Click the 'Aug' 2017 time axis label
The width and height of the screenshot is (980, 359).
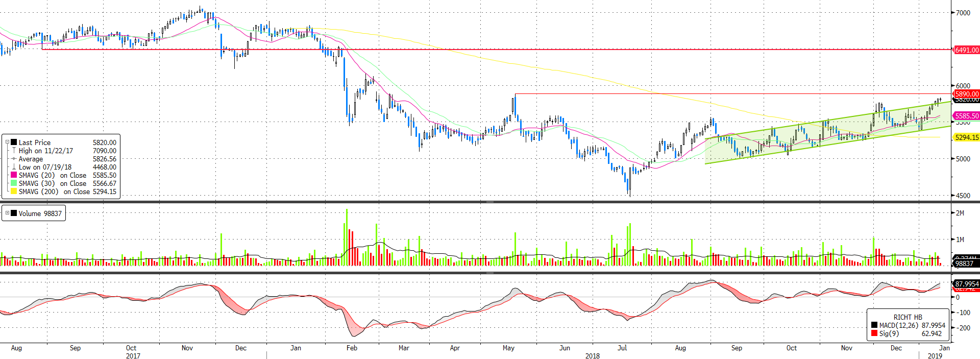16,348
